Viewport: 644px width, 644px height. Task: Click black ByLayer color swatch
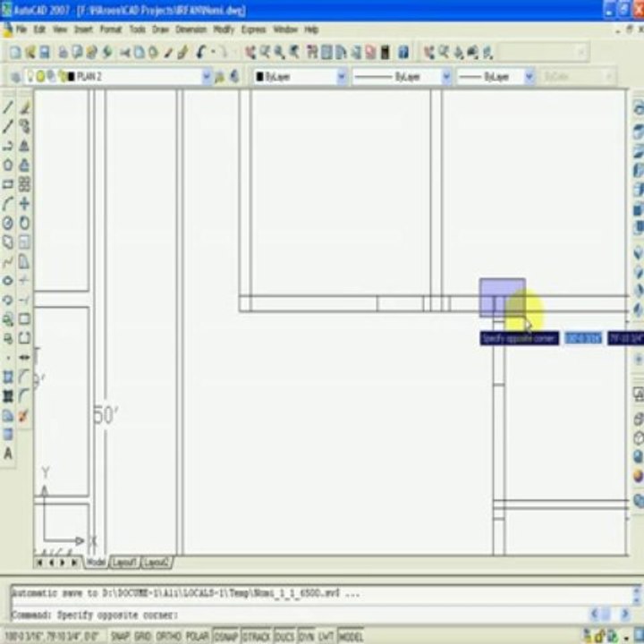(259, 77)
